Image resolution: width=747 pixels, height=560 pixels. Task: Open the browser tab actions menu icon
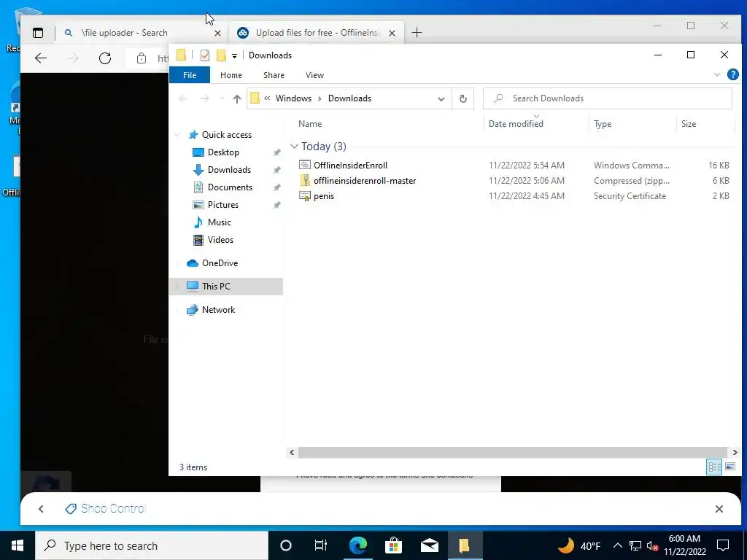[38, 33]
